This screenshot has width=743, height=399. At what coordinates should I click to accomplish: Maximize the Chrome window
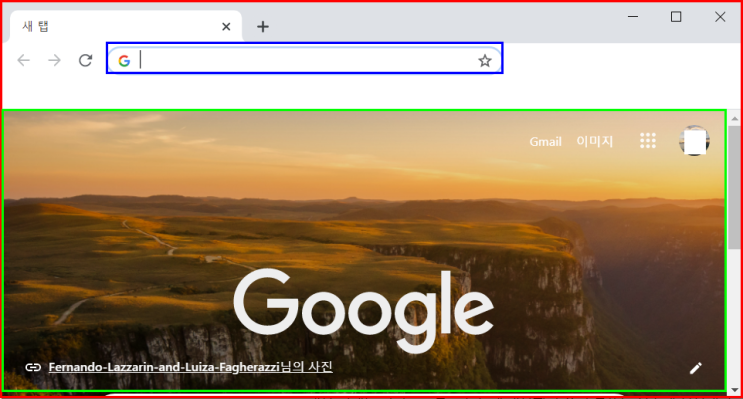[676, 17]
